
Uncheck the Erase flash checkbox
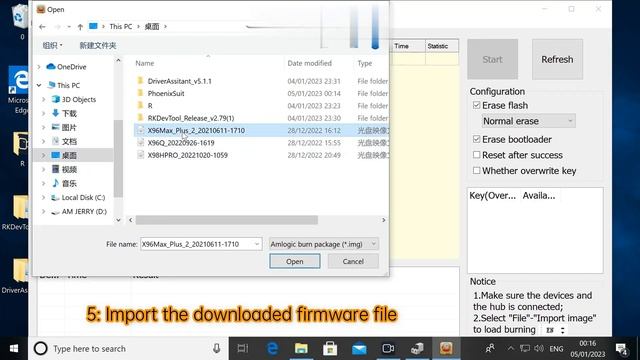(476, 105)
